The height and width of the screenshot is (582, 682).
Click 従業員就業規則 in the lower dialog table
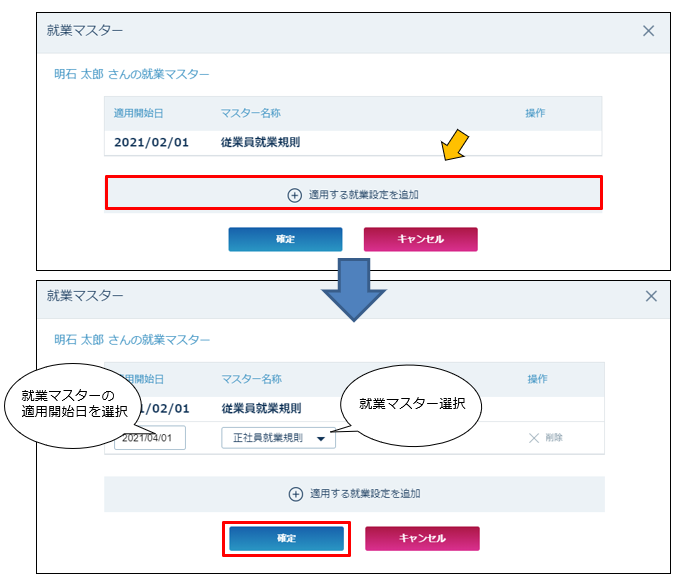point(261,408)
